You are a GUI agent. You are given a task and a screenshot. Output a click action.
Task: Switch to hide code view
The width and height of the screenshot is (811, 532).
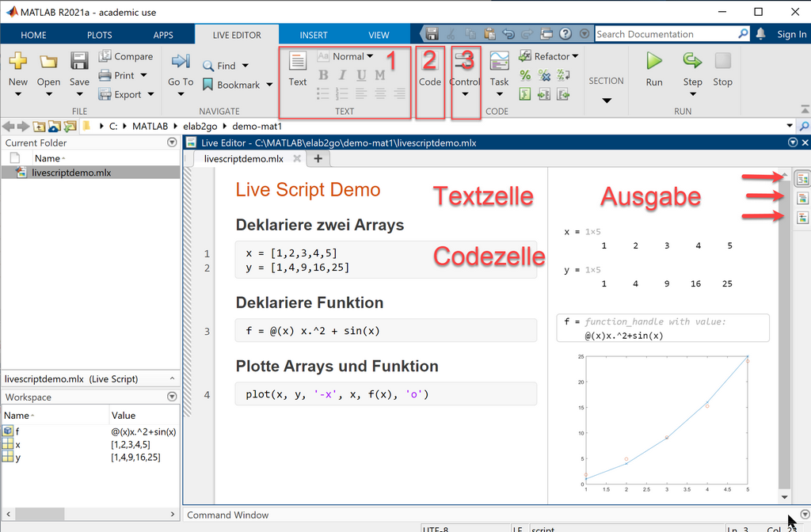pyautogui.click(x=803, y=218)
